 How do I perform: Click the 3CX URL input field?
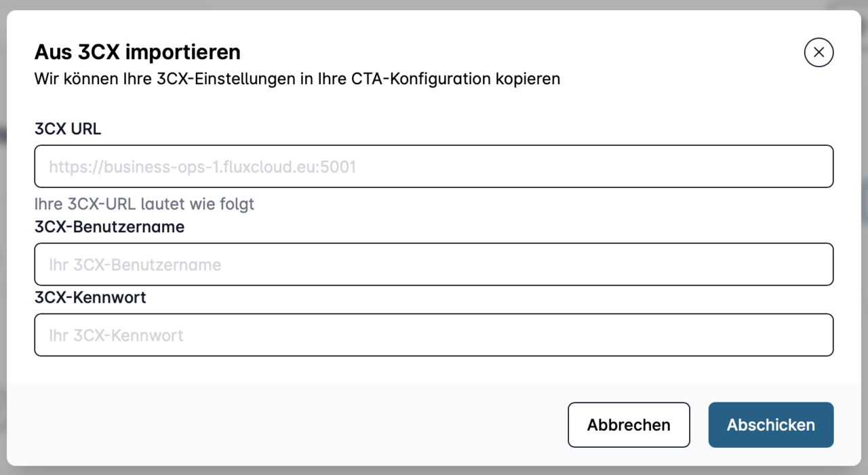click(434, 166)
